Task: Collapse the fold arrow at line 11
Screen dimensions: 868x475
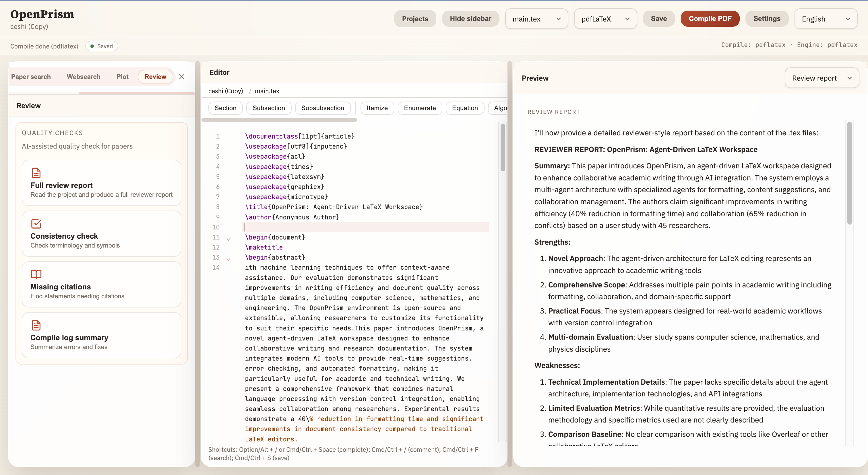Action: (228, 239)
